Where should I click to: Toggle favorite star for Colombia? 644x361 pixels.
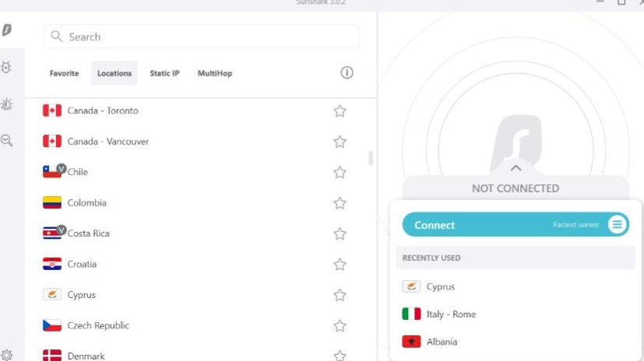(340, 203)
